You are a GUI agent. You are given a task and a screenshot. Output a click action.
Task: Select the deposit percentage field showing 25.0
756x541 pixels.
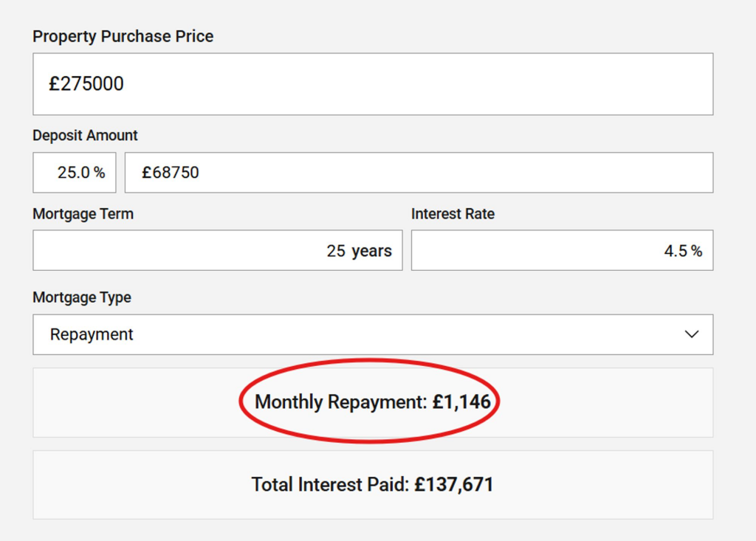[x=73, y=173]
